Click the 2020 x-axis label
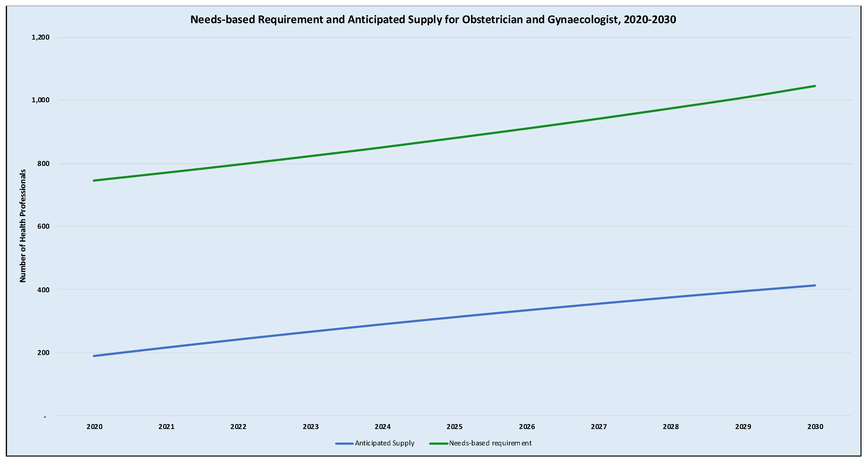The image size is (868, 464). pyautogui.click(x=94, y=427)
